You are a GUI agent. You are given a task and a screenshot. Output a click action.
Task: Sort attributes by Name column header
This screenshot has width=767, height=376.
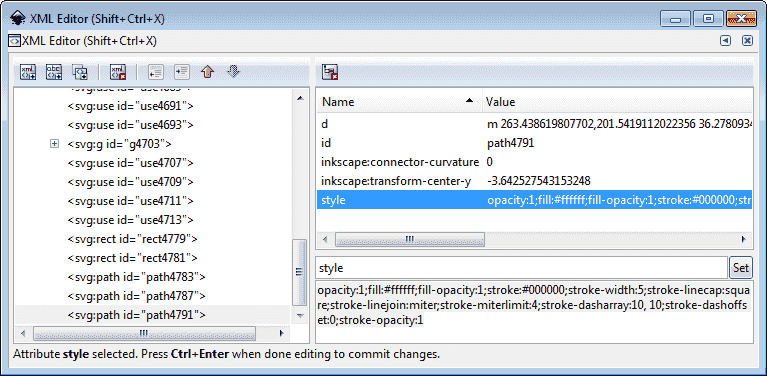click(399, 102)
